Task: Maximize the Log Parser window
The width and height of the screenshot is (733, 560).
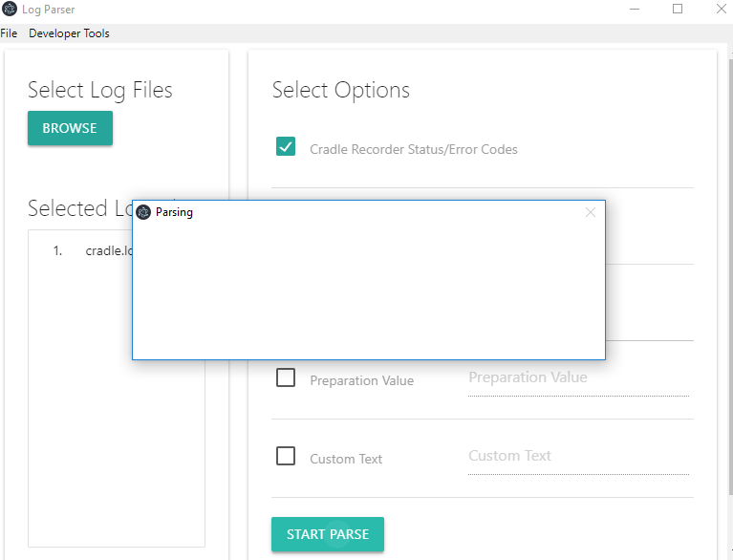Action: (678, 9)
